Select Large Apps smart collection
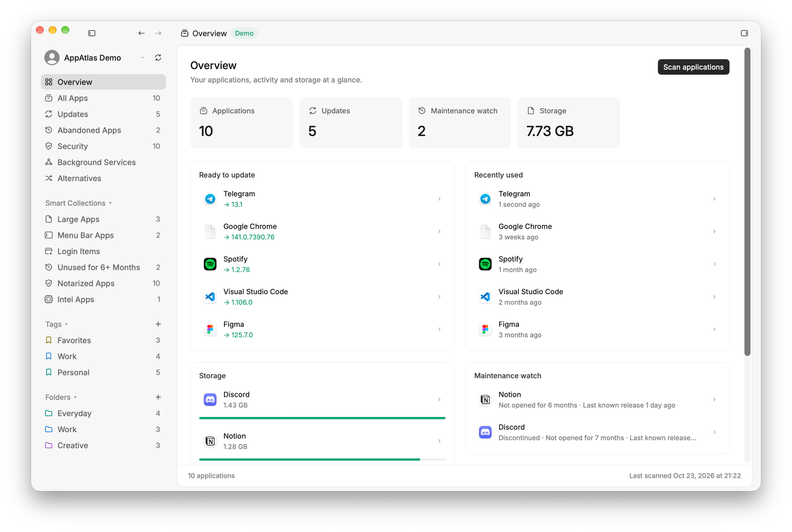This screenshot has width=792, height=532. pos(103,219)
